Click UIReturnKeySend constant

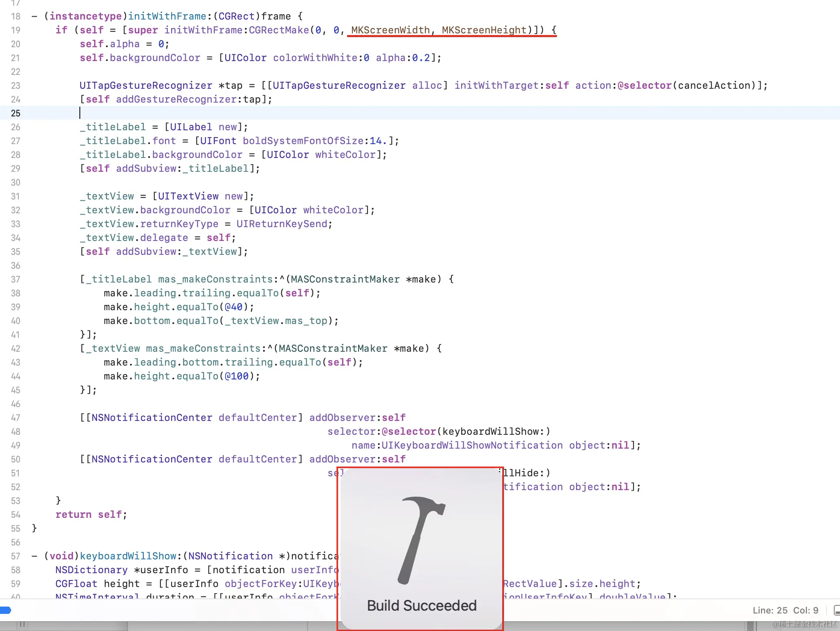282,224
